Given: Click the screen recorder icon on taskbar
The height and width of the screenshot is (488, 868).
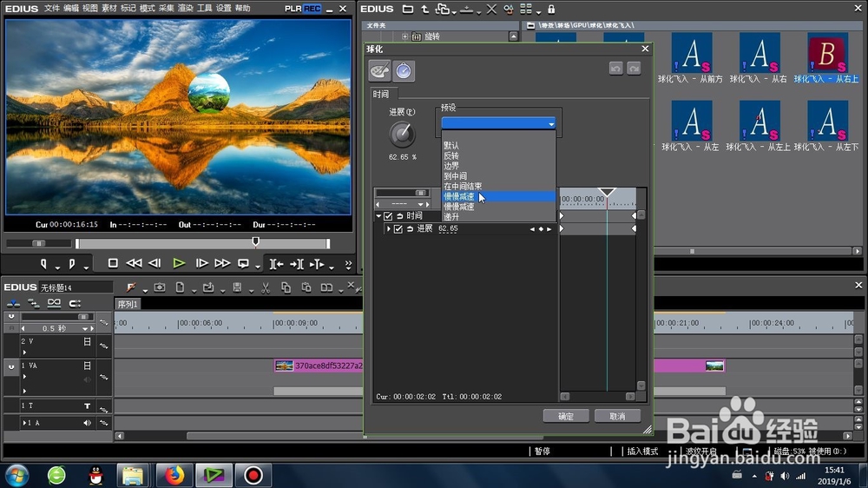Looking at the screenshot, I should click(x=253, y=475).
